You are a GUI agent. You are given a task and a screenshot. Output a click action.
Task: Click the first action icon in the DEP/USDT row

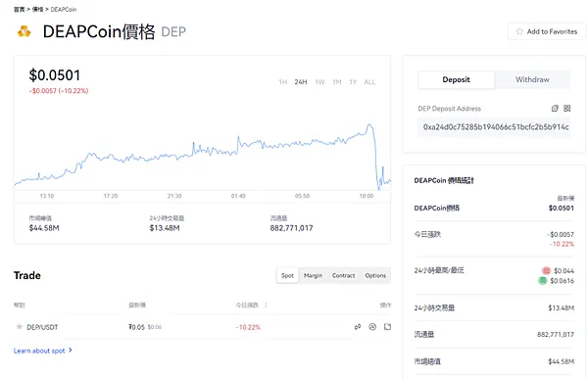click(x=358, y=327)
